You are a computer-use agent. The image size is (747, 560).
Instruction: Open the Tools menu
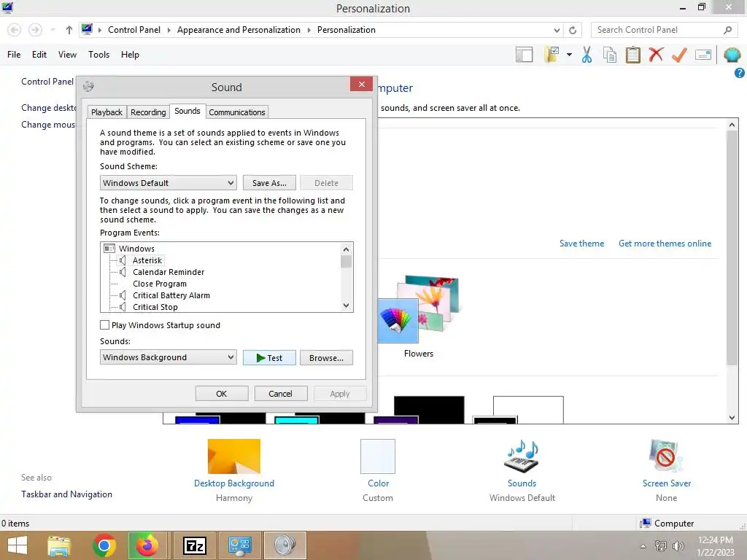pos(98,55)
